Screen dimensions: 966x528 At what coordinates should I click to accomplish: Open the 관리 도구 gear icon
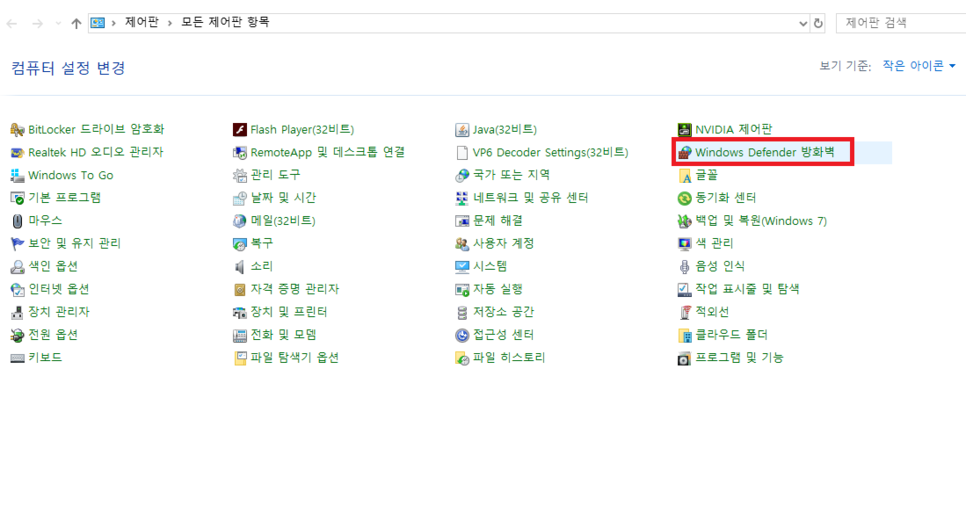240,175
